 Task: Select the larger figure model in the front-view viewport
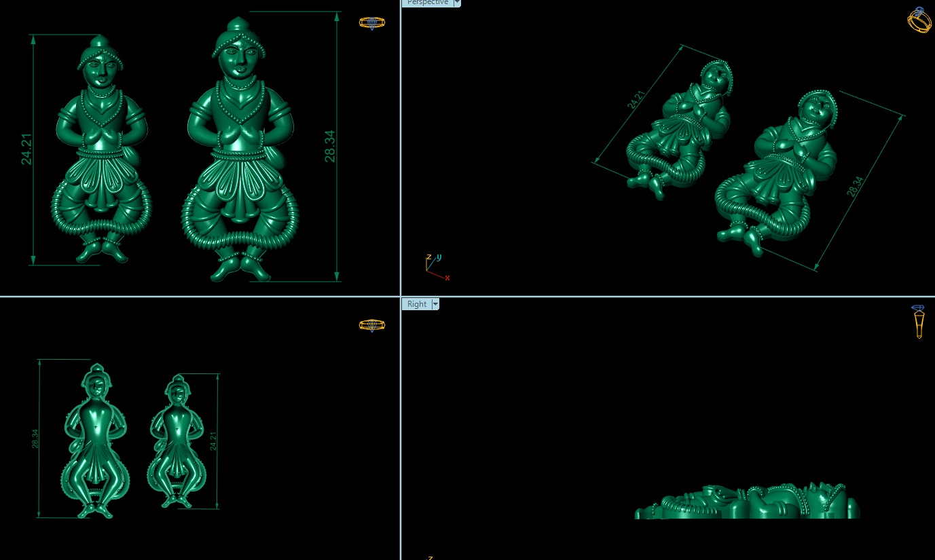240,149
